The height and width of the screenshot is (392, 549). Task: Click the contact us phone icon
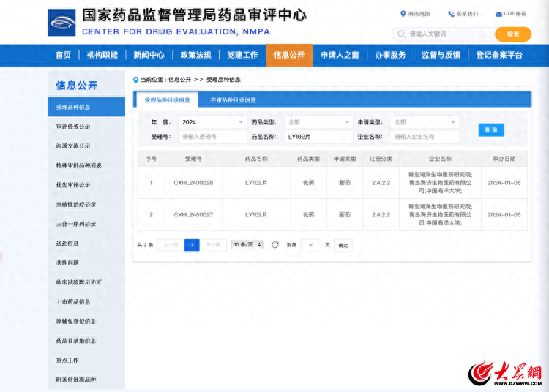coord(451,14)
